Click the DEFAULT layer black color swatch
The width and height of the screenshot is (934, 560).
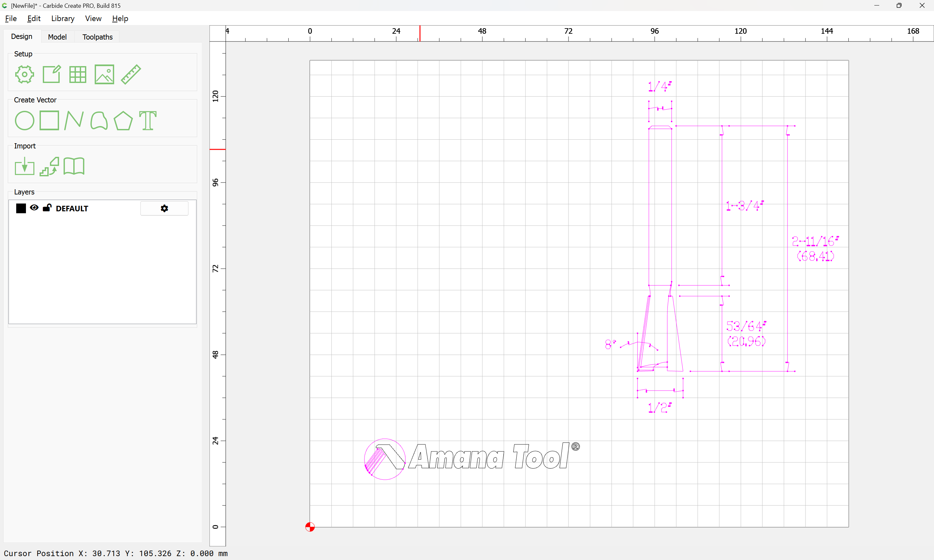tap(21, 208)
